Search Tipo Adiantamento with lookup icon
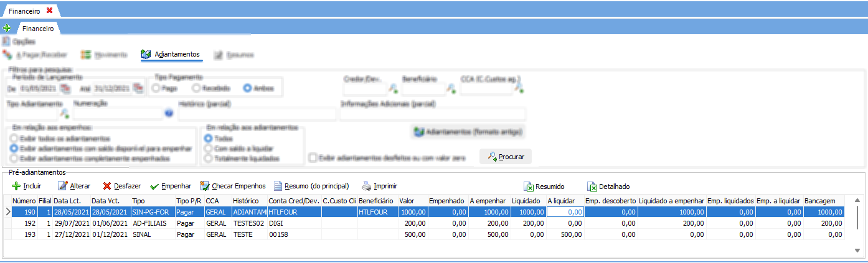The height and width of the screenshot is (263, 868). coord(64,113)
